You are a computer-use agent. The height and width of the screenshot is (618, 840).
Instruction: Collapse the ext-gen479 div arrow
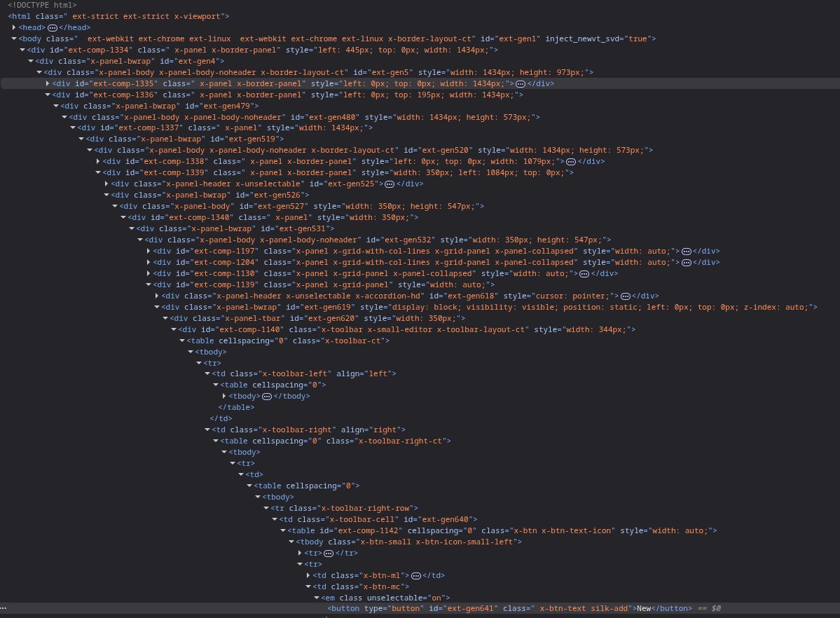point(56,106)
